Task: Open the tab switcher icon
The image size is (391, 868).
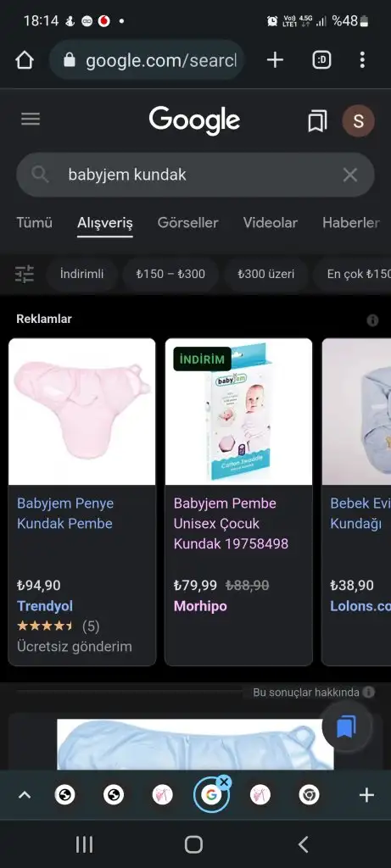Action: point(321,60)
